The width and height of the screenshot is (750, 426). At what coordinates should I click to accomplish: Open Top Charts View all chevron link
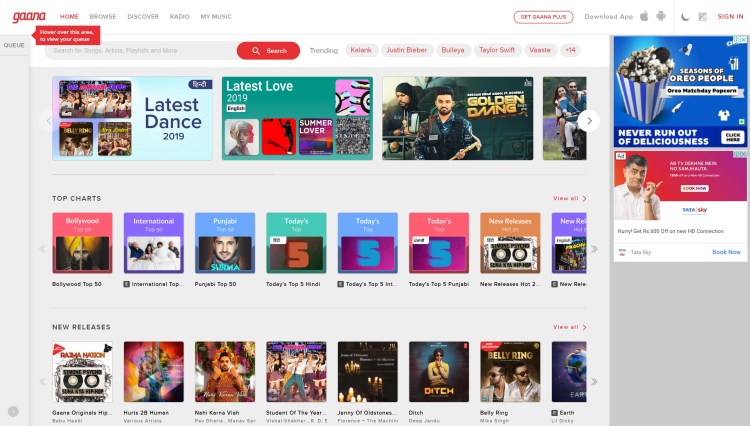(x=570, y=198)
